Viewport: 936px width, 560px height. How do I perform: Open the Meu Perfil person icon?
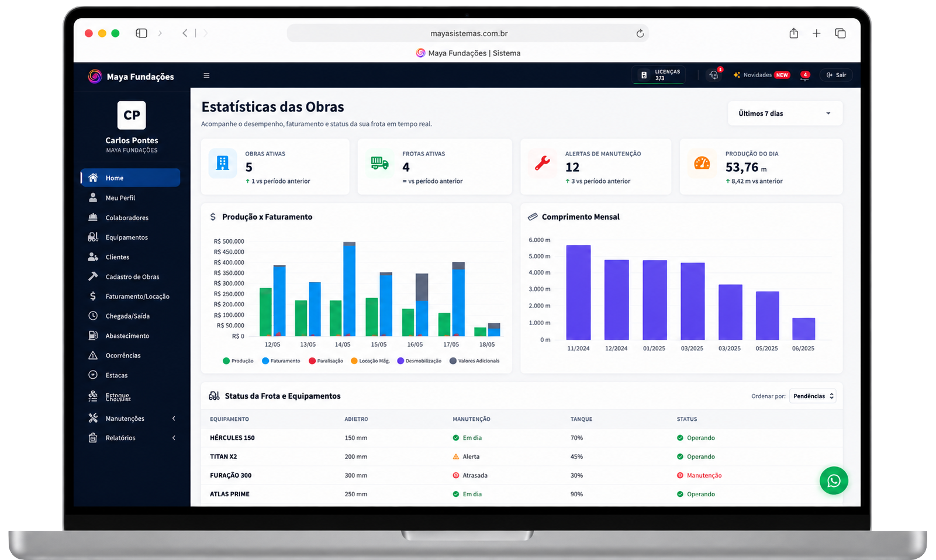click(x=93, y=198)
